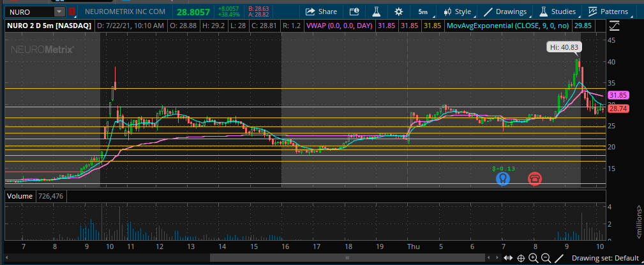Click the scroll-back arrow by the expansion icon

490,258
